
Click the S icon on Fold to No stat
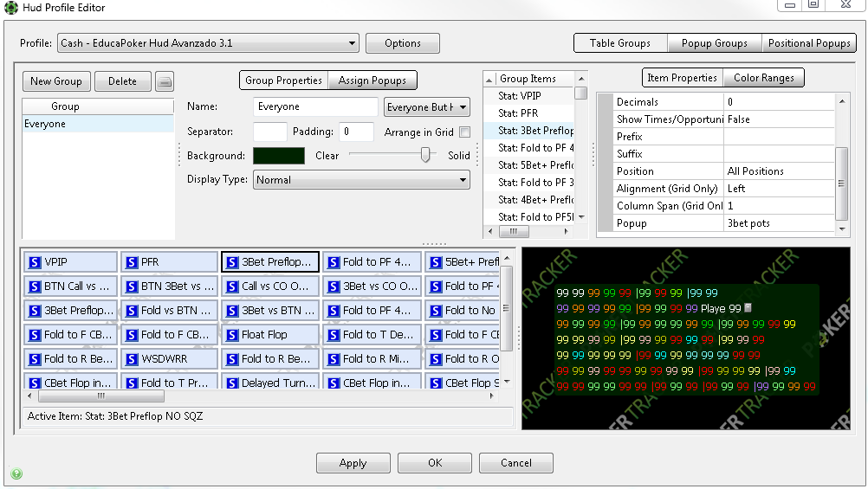[x=437, y=311]
